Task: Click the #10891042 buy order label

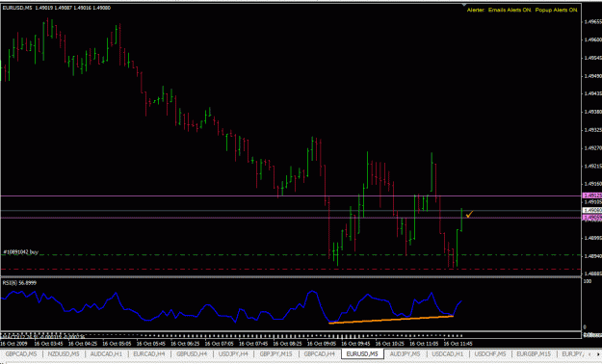Action: click(21, 252)
